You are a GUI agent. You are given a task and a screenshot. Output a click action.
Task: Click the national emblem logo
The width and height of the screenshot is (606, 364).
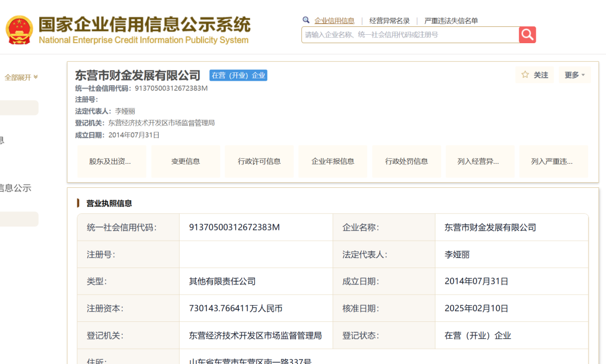(x=19, y=30)
